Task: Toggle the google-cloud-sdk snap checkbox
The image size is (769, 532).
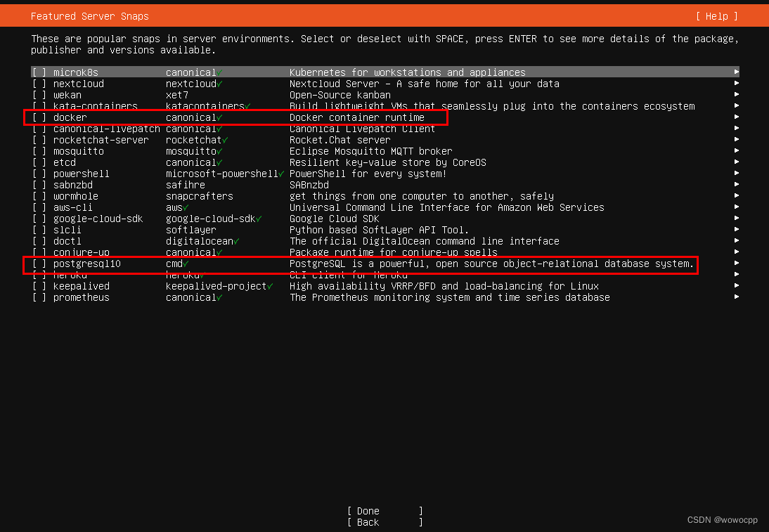Action: pos(39,219)
